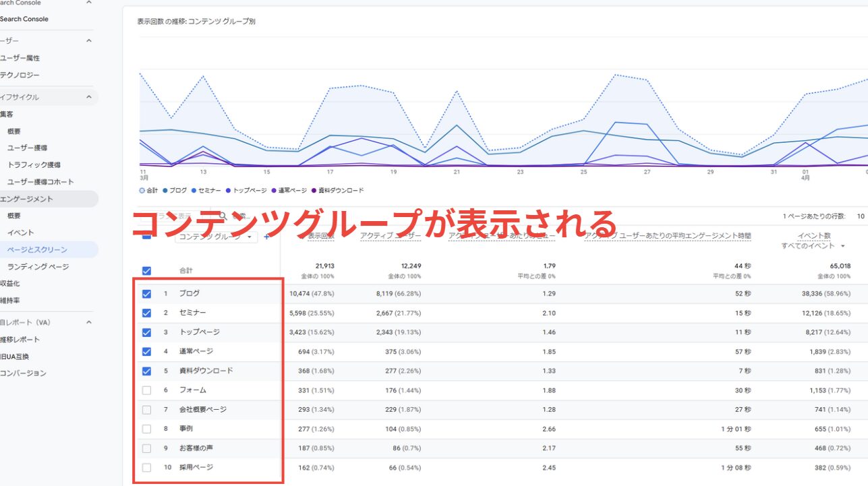Select トラフィック獲得 in the sidebar

34,165
